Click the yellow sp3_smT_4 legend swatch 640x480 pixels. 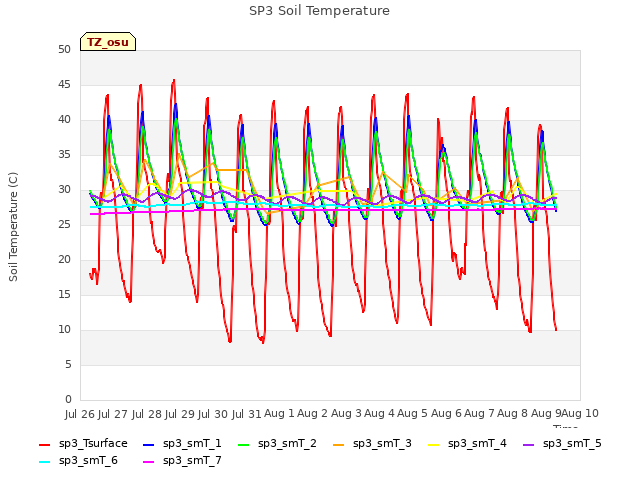click(x=433, y=444)
